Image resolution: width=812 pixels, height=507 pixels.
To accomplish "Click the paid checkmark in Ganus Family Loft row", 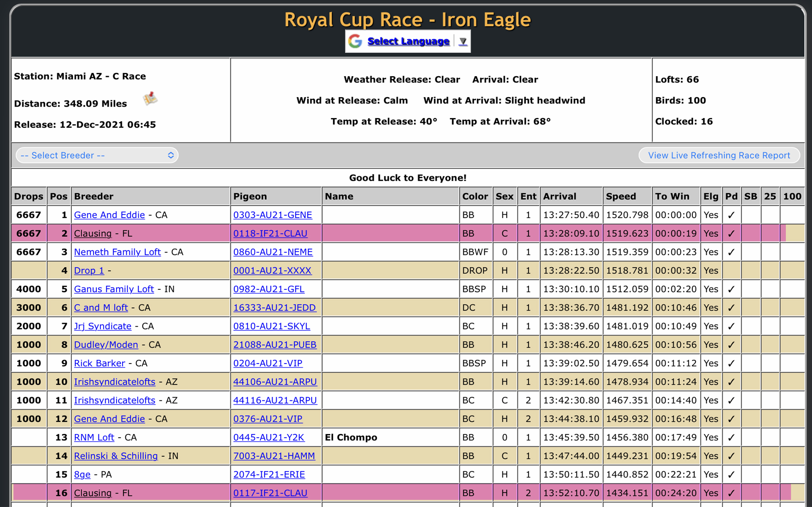I will click(x=731, y=289).
